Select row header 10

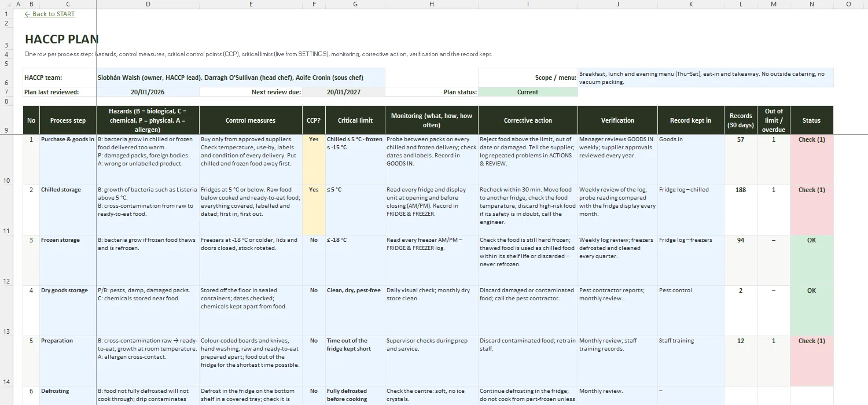pos(6,160)
